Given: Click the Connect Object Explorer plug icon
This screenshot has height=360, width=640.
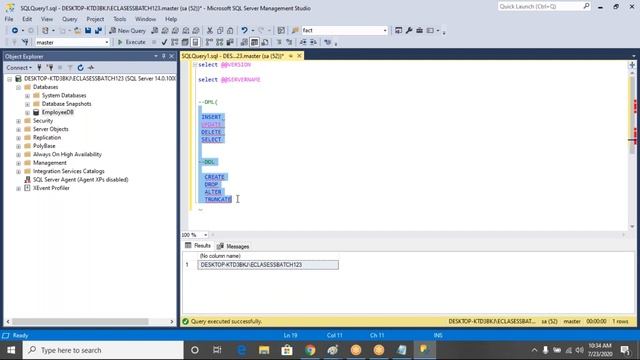Looking at the screenshot, I should point(39,68).
